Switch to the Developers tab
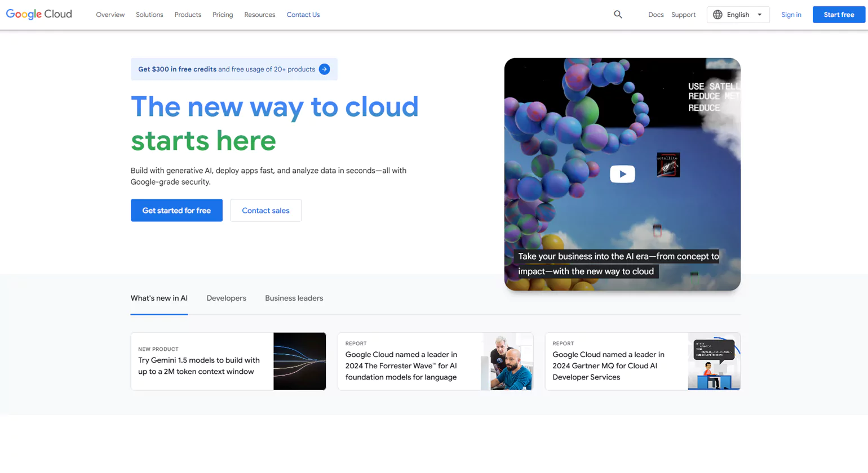Image resolution: width=868 pixels, height=473 pixels. (x=227, y=298)
